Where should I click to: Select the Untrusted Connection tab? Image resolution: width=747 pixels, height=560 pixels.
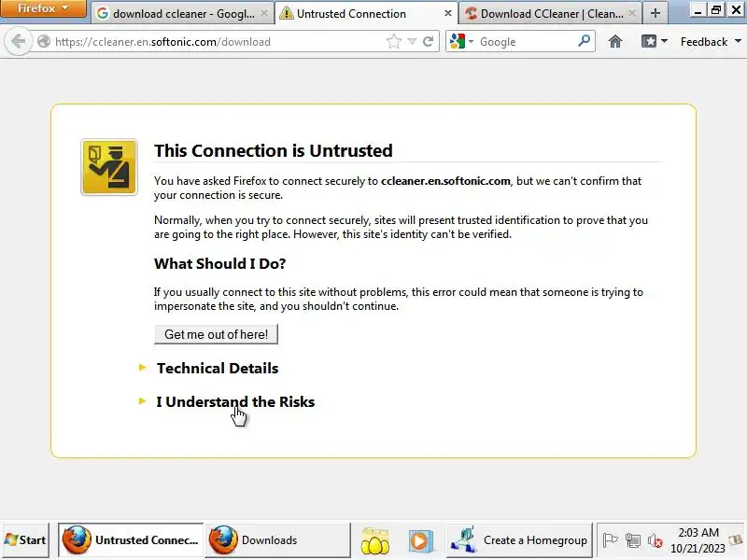pyautogui.click(x=366, y=14)
